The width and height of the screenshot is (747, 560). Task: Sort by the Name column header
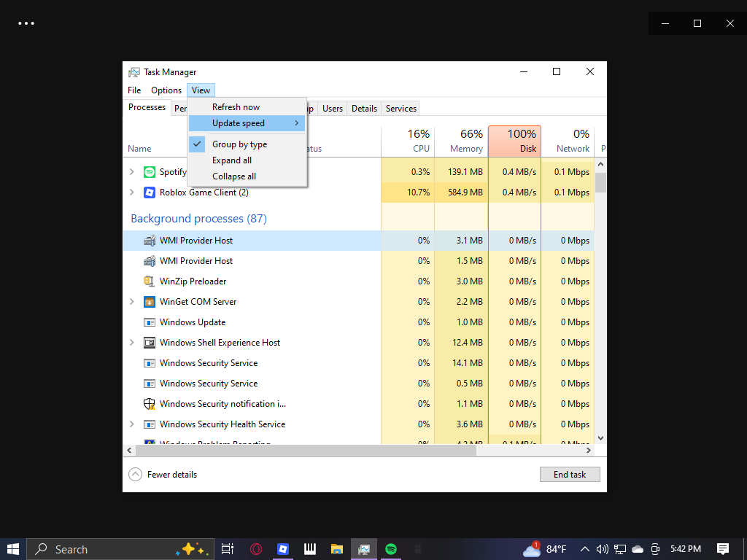(x=139, y=149)
